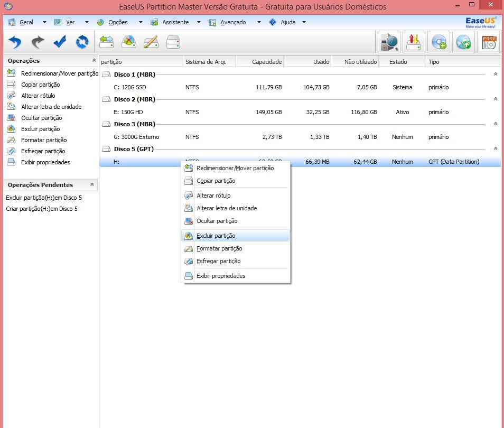Collapse the Disco 5 (GPT) group
Screen dimensions: 504x428
pyautogui.click(x=496, y=148)
